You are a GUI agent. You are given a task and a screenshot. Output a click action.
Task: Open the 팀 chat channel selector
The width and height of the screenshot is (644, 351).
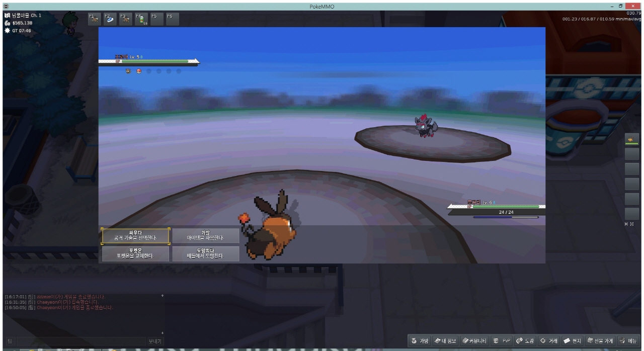10,341
